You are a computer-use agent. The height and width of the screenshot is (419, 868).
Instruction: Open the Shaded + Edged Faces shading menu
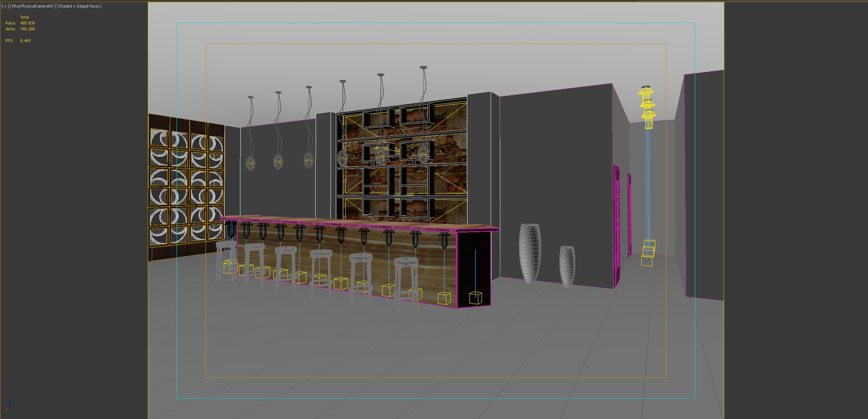click(x=79, y=6)
